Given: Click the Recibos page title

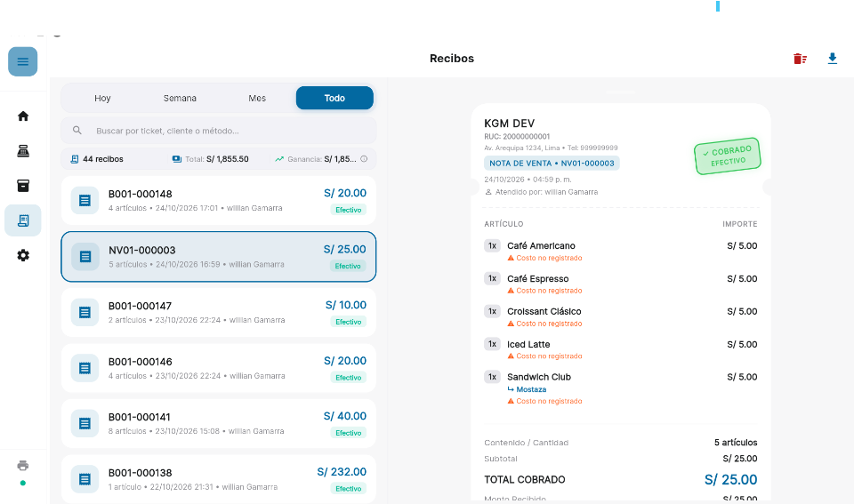Looking at the screenshot, I should pyautogui.click(x=452, y=59).
